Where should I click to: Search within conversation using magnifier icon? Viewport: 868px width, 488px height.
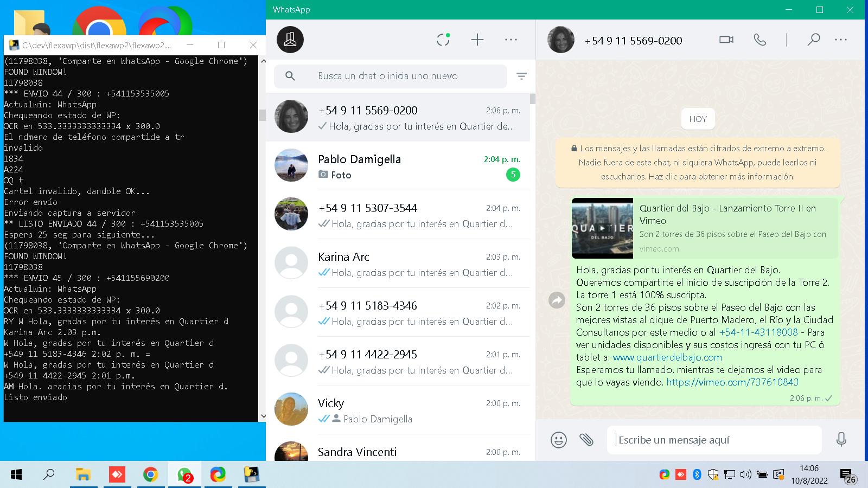point(813,40)
